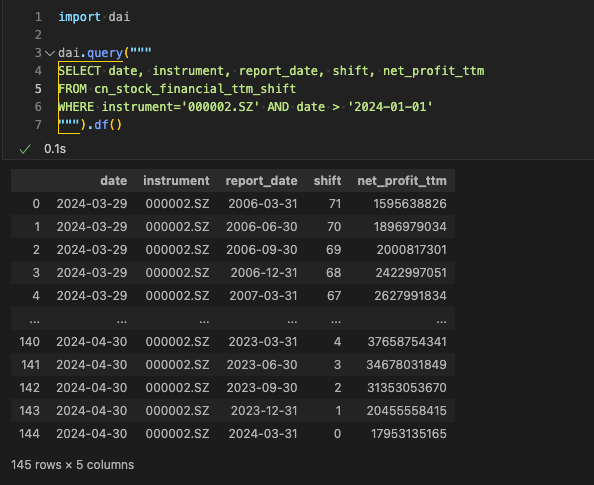Viewport: 594px width, 485px height.
Task: Click the 'report_date' column header
Action: [261, 181]
